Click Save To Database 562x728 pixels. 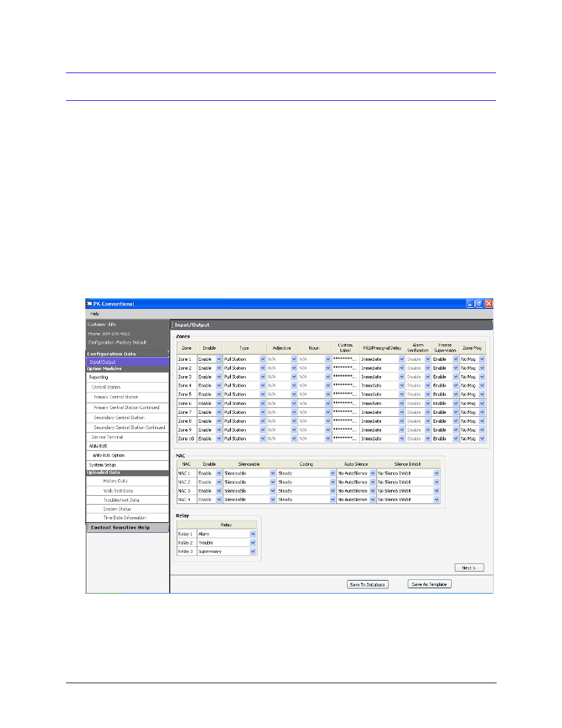click(368, 585)
